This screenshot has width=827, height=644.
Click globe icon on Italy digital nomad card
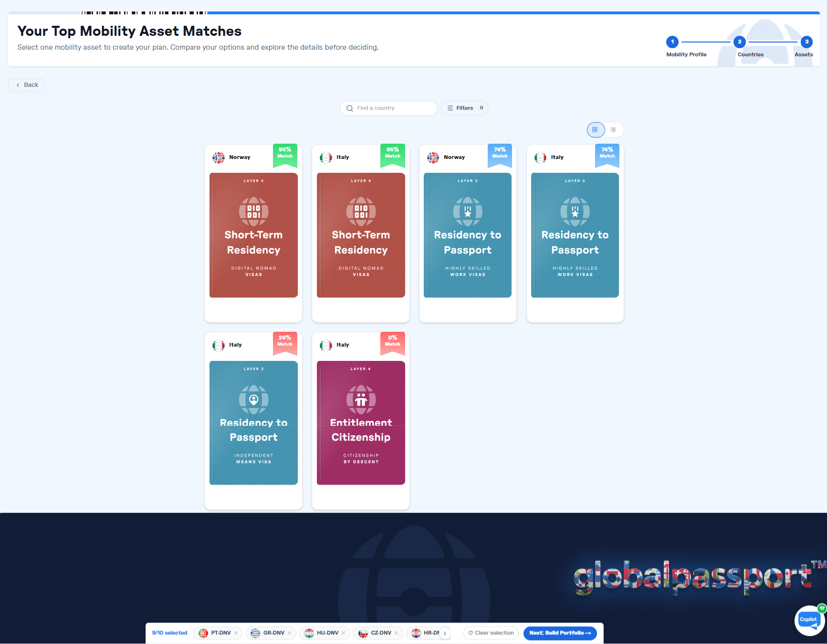[361, 211]
